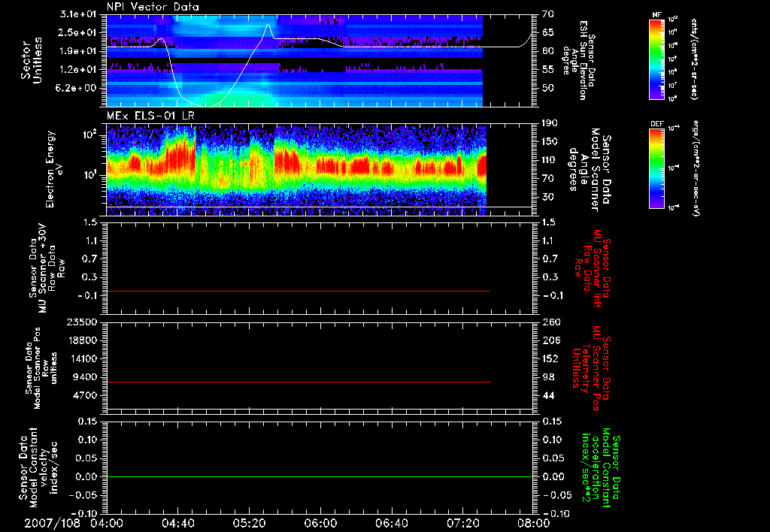Click the 4700 scanner position tick label
Image resolution: width=770 pixels, height=532 pixels.
85,395
